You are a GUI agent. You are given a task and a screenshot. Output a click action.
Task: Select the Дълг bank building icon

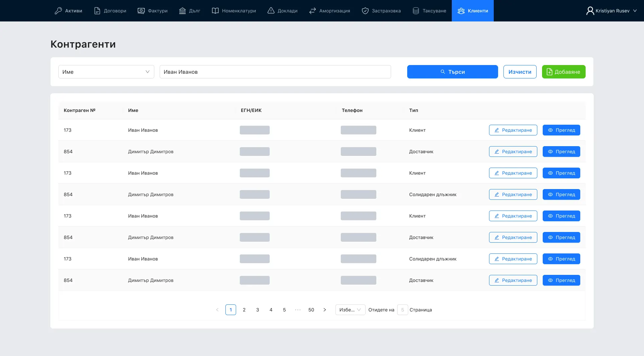(x=182, y=11)
